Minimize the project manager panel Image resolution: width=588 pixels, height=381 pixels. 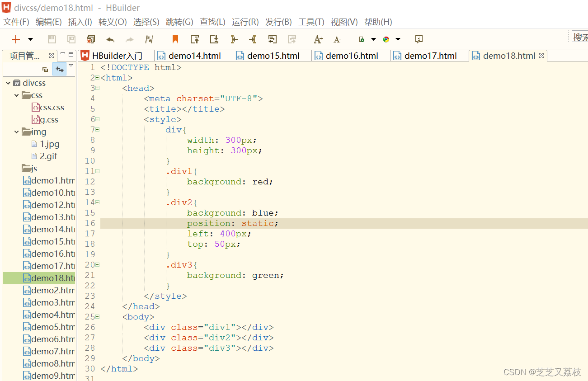coord(63,54)
